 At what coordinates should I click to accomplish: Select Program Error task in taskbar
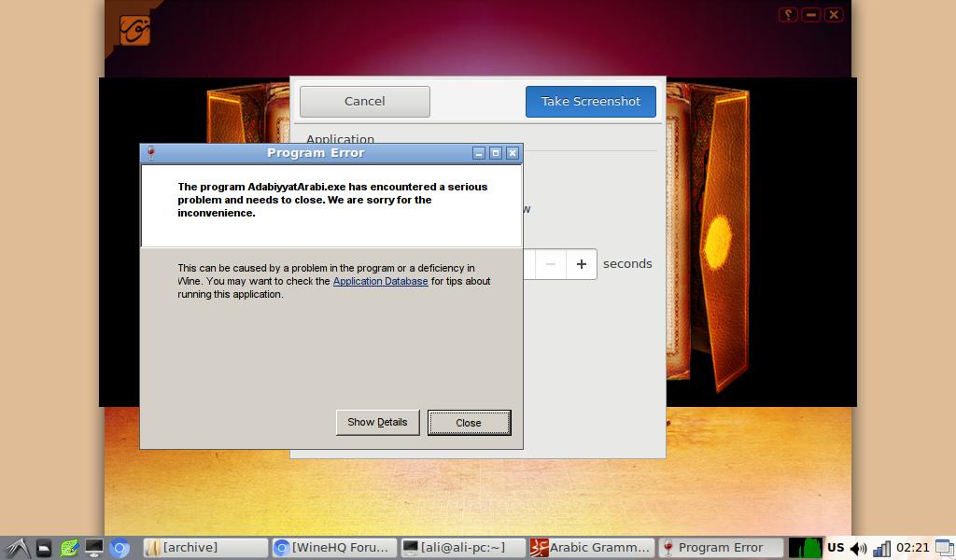[721, 548]
